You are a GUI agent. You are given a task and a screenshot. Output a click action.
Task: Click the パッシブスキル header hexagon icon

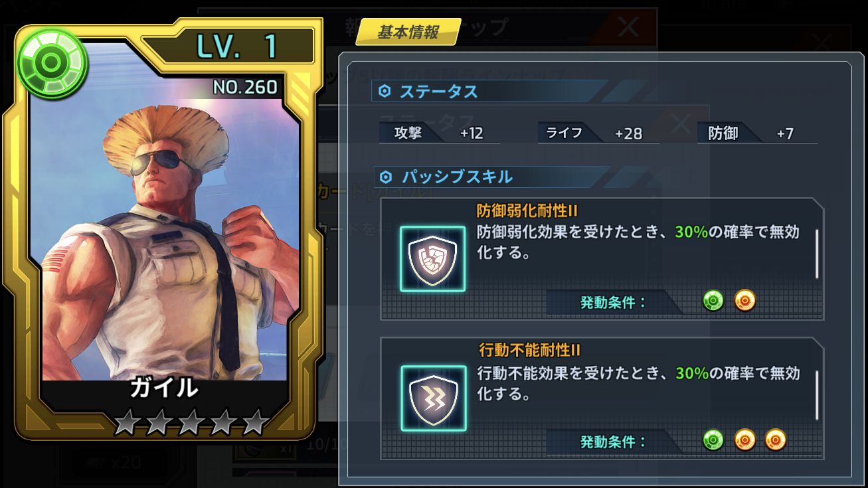[x=386, y=177]
